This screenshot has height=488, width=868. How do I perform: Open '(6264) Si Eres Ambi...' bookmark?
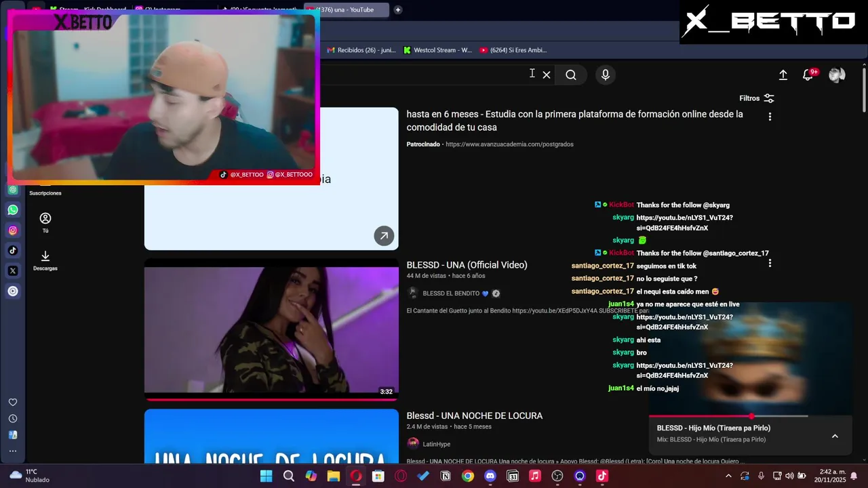pos(513,50)
